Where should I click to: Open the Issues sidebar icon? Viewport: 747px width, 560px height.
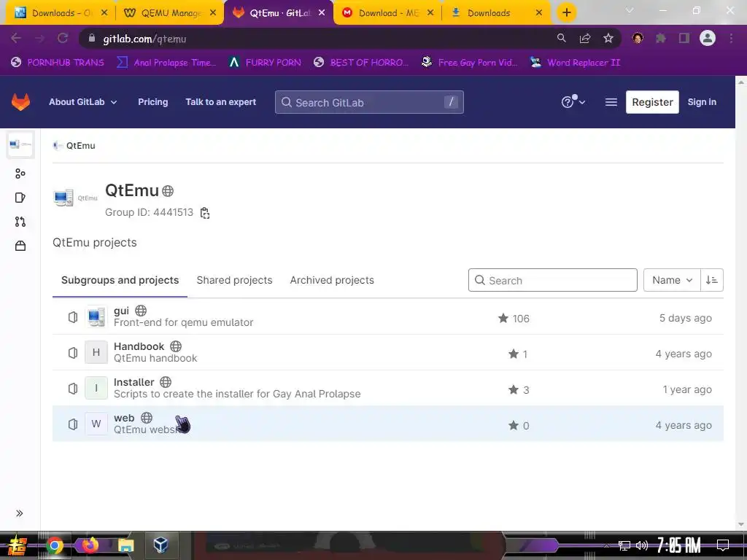[20, 198]
